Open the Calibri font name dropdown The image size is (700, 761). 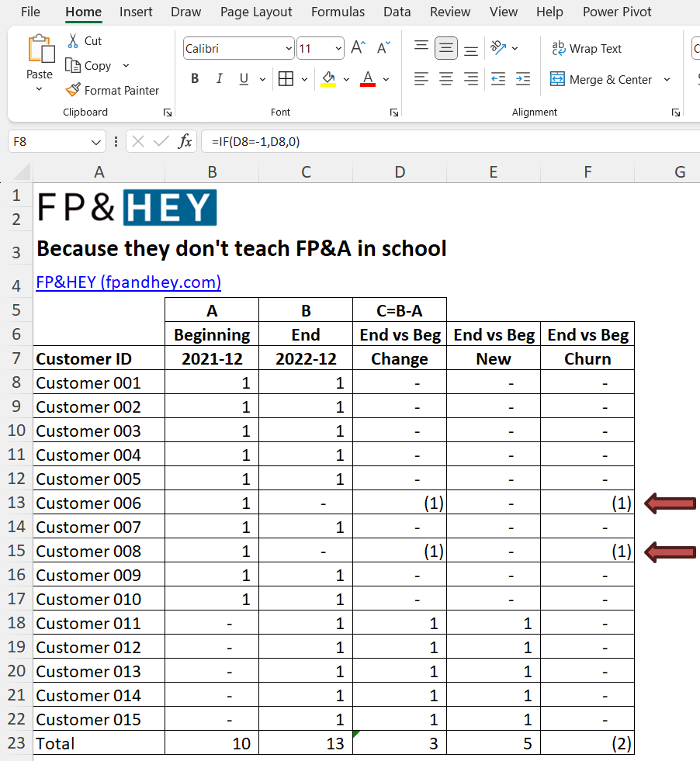point(289,48)
